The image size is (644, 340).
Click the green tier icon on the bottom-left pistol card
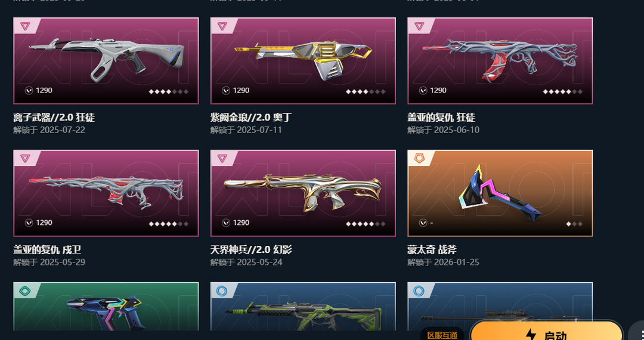point(24,291)
